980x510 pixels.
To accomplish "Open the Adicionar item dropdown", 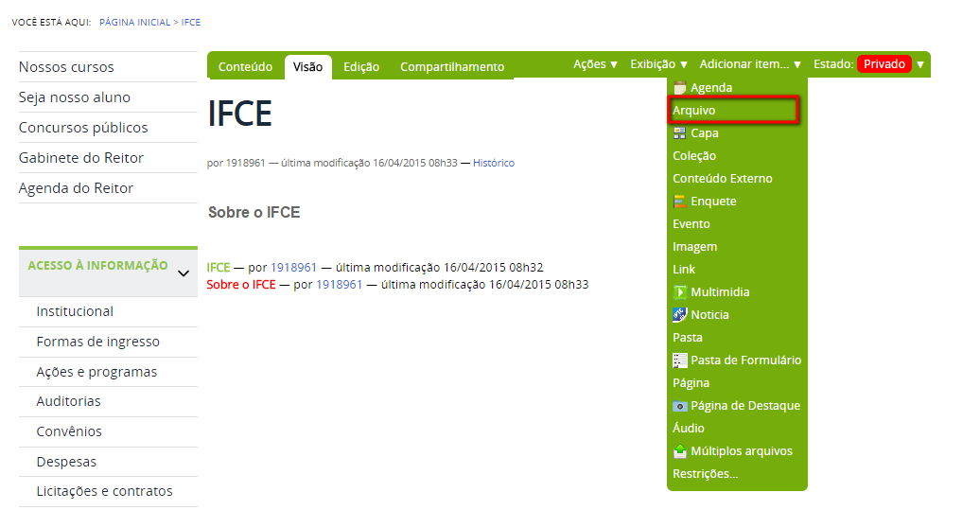I will (x=750, y=64).
